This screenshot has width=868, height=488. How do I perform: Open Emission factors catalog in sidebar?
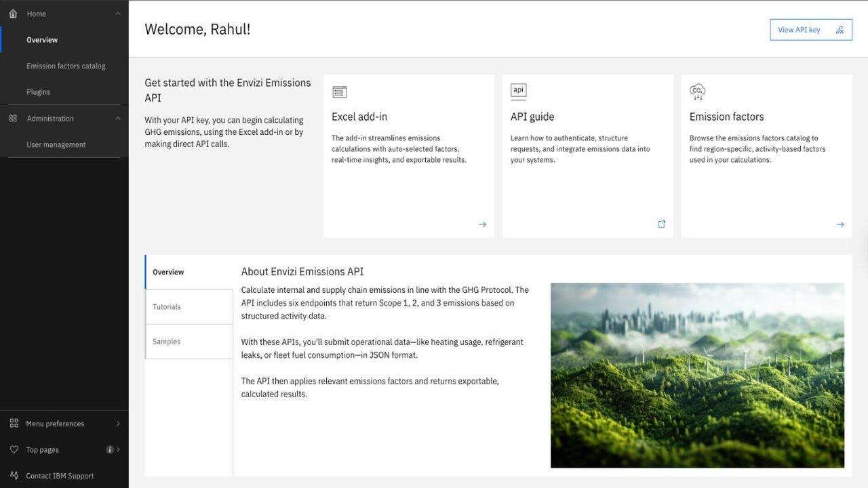[x=66, y=66]
